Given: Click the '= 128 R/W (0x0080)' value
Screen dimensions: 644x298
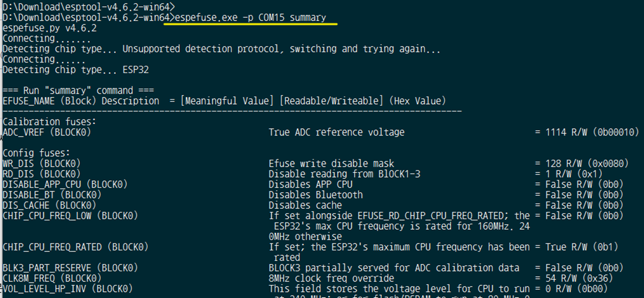Looking at the screenshot, I should [x=582, y=164].
